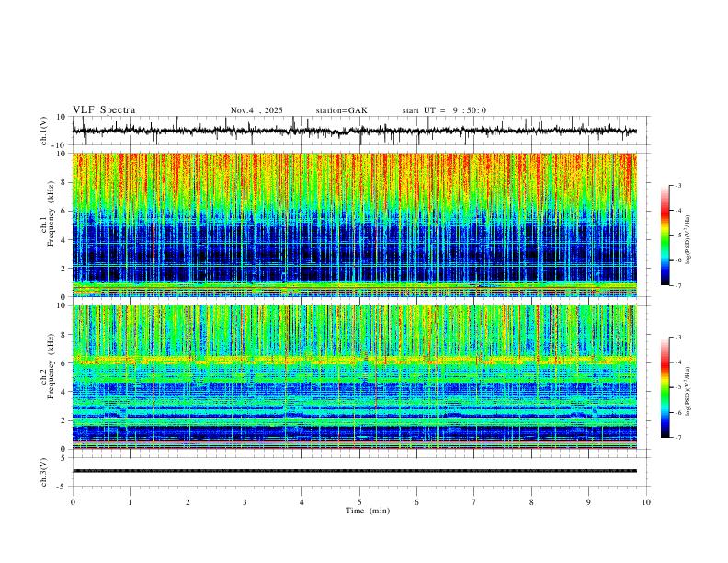Click time axis tick label "1"

click(130, 502)
